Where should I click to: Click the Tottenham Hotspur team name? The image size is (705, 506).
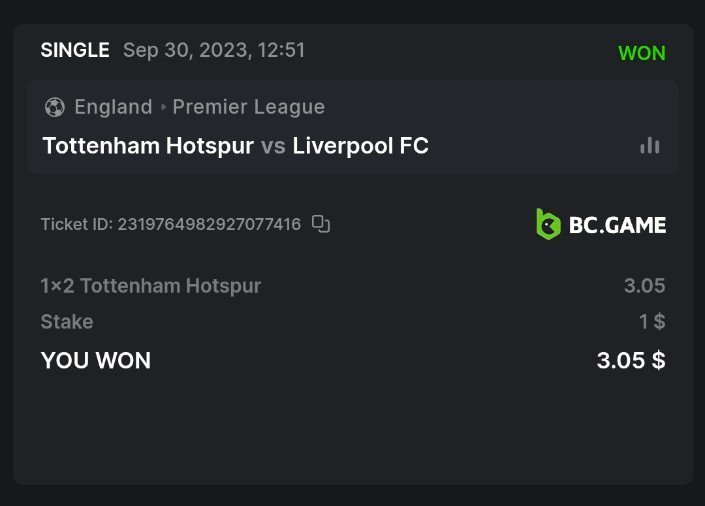148,146
